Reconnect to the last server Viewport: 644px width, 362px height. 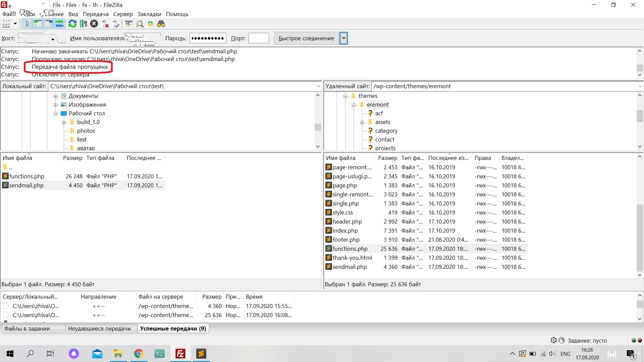pos(116,24)
